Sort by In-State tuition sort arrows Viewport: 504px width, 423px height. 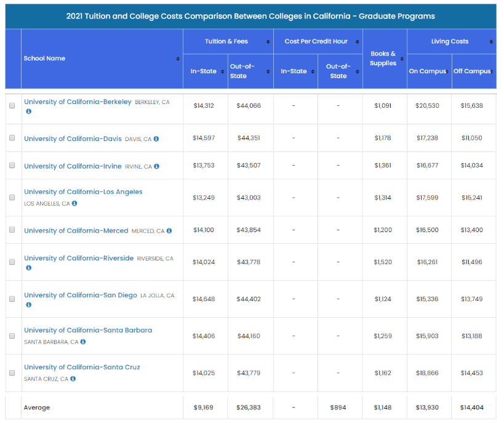[x=222, y=72]
